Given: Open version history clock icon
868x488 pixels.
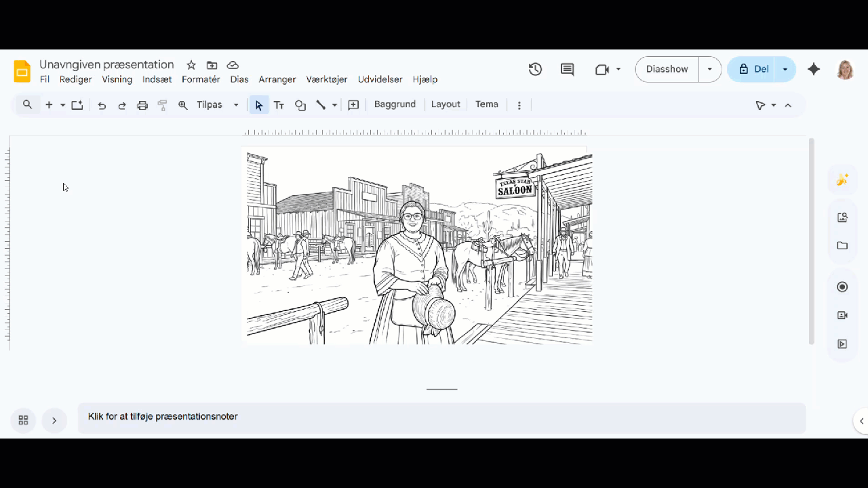Looking at the screenshot, I should point(535,69).
